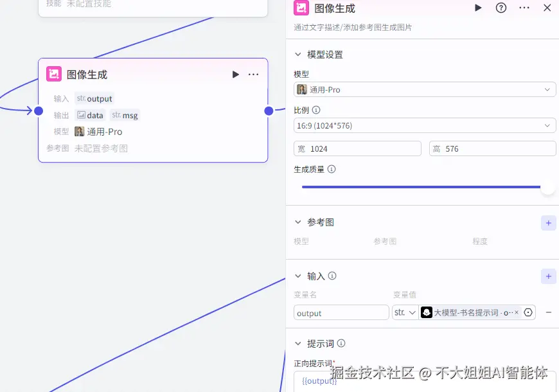This screenshot has width=559, height=392.
Task: Click the pink 图像生成 icon in panel header
Action: point(300,8)
